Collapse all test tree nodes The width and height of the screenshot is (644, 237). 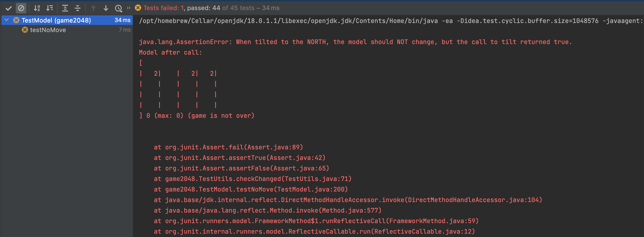(x=77, y=8)
